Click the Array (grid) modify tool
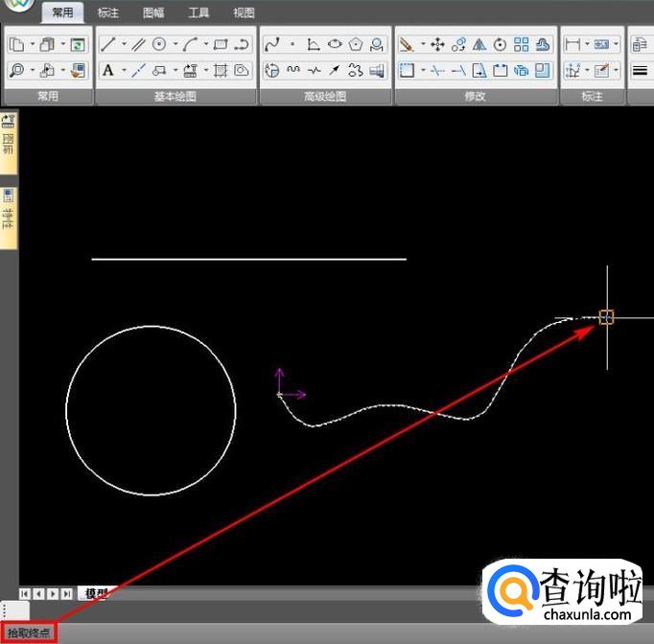Viewport: 654px width, 644px height. [x=521, y=44]
